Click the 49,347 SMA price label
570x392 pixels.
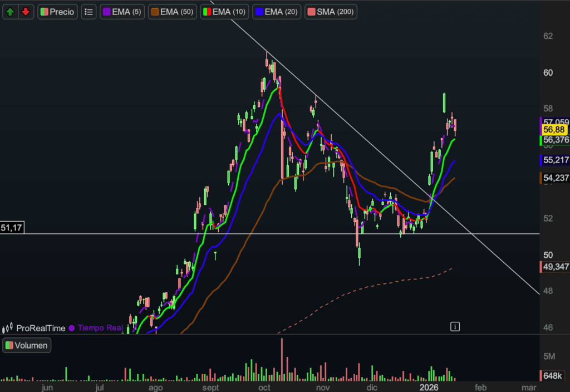(556, 267)
